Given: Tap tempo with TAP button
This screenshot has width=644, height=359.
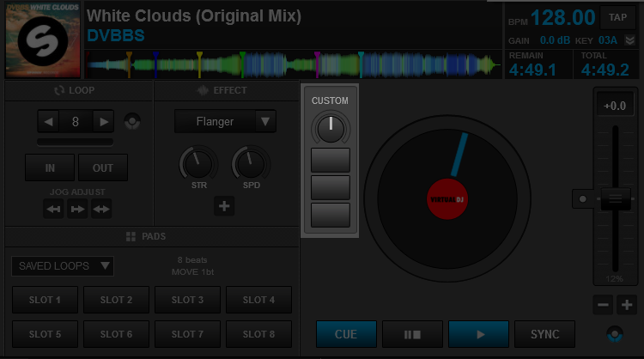Looking at the screenshot, I should coord(617,18).
